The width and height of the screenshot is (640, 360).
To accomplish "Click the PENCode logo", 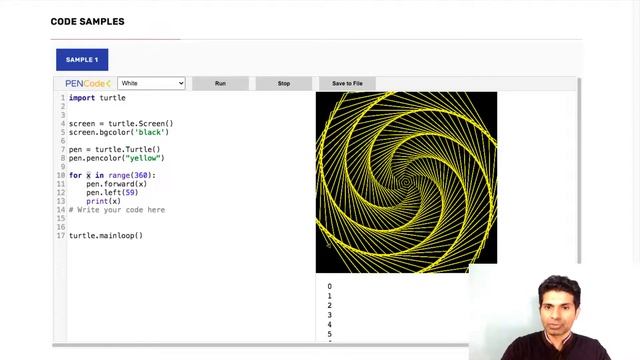I will pos(88,83).
